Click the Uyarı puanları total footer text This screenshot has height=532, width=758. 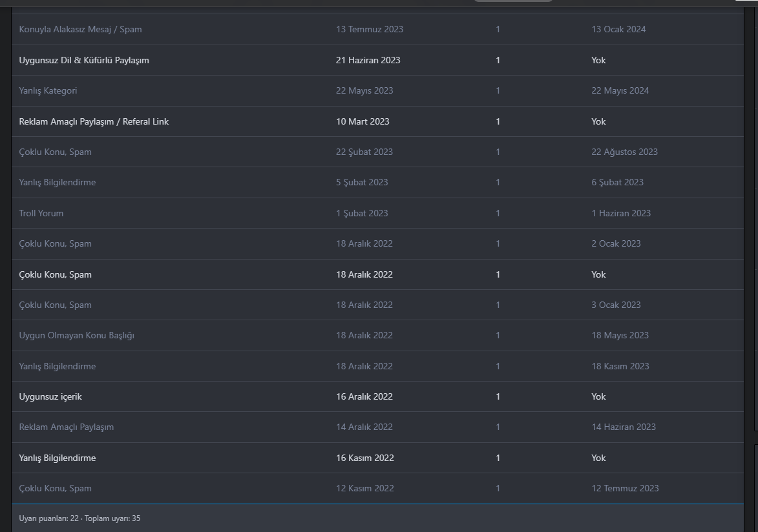[79, 518]
